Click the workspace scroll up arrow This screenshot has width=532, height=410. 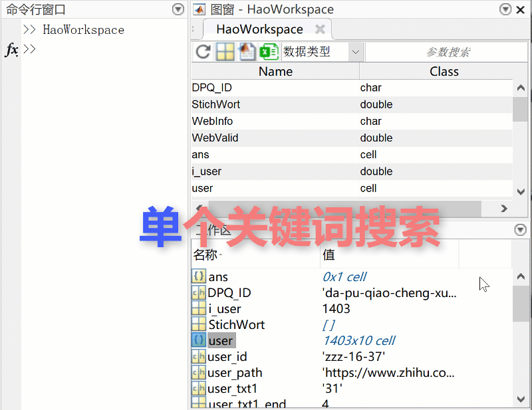[521, 276]
